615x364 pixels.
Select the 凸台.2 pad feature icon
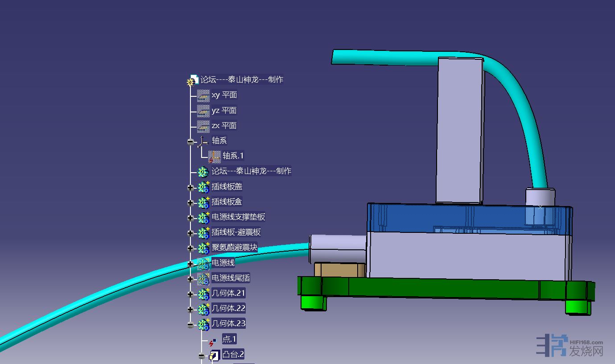(x=215, y=355)
